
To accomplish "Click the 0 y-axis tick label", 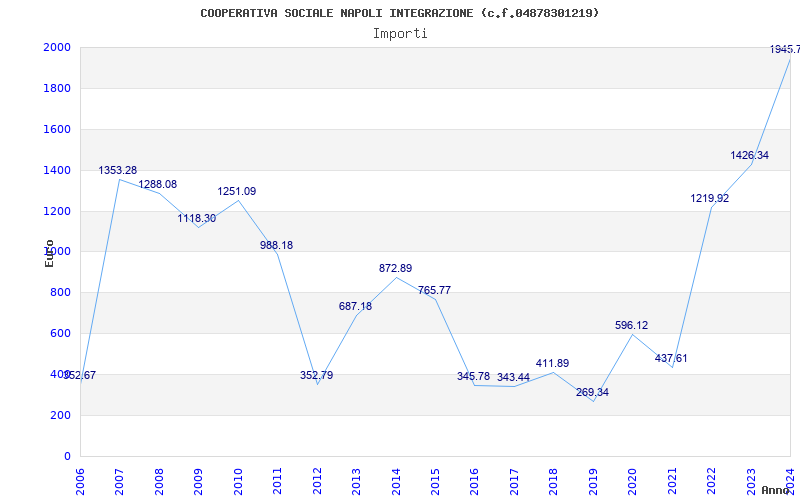I will (x=67, y=456).
